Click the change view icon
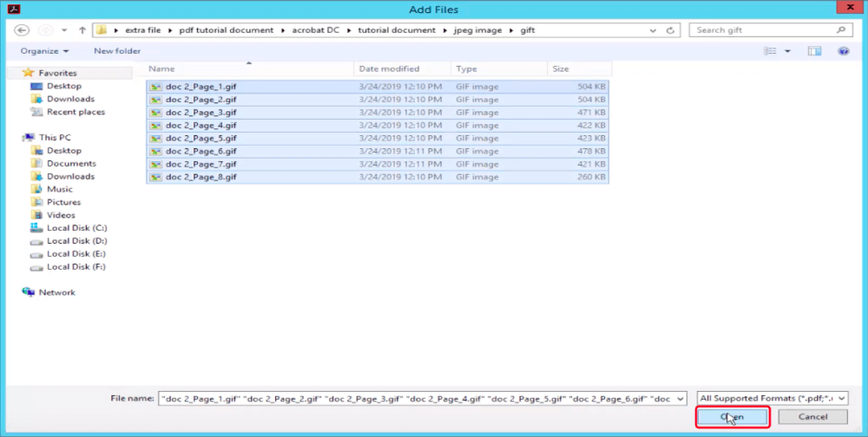The width and height of the screenshot is (868, 437). 770,51
